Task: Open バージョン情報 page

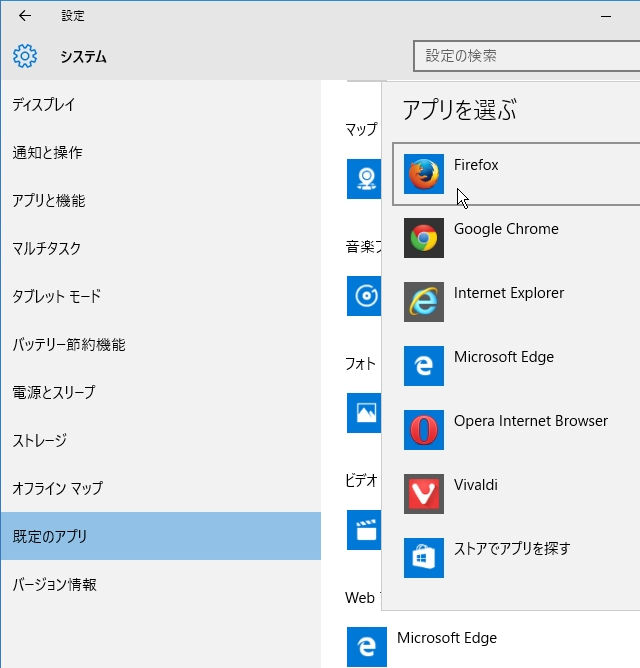Action: click(x=161, y=584)
